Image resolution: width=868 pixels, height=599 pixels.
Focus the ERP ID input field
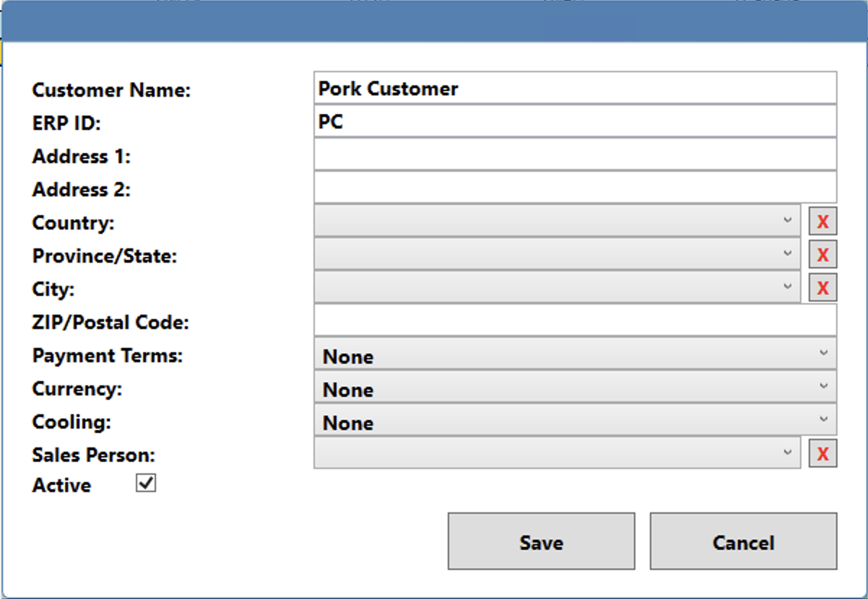[575, 121]
